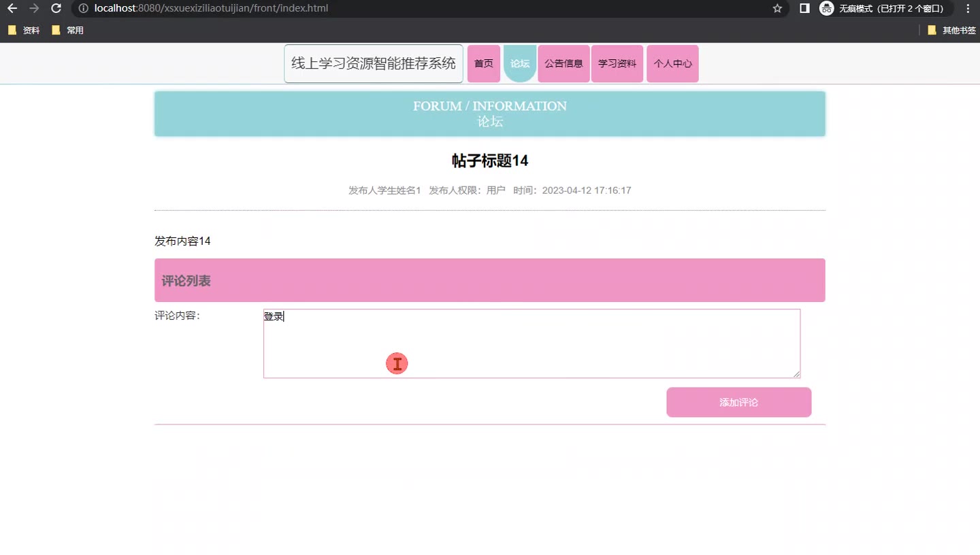Open the 公告信息 navigation tab
This screenshot has height=555, width=980.
(563, 64)
